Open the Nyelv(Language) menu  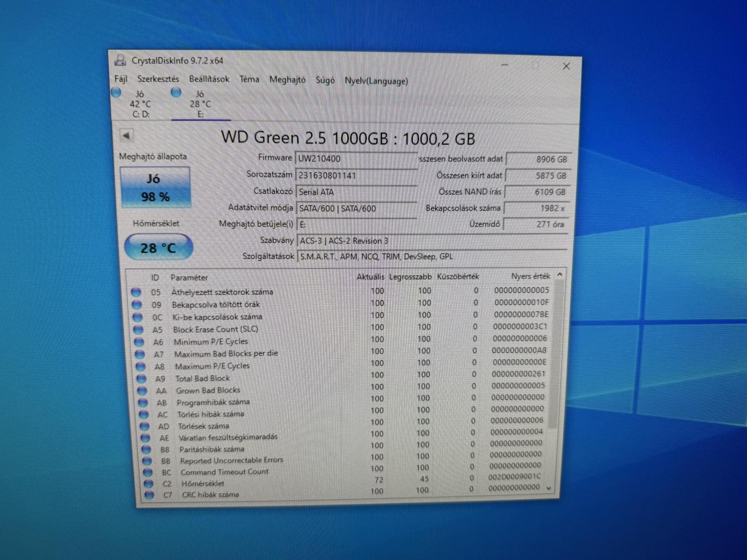click(x=376, y=81)
